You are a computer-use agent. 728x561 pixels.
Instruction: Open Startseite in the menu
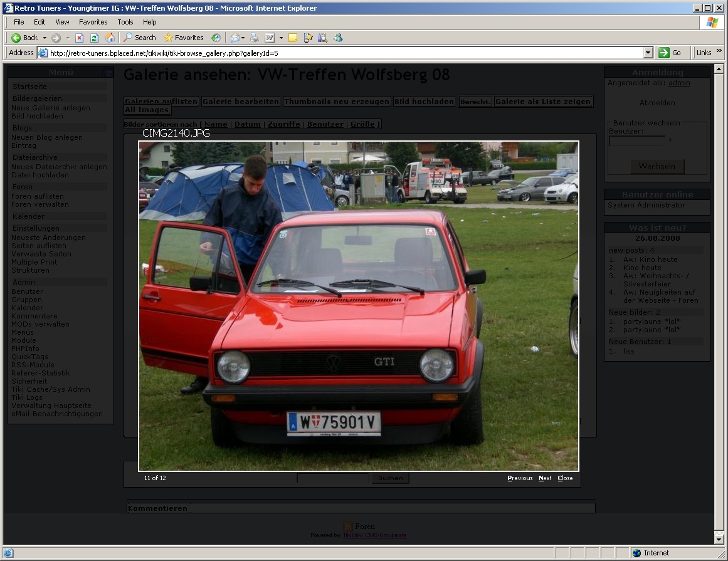pyautogui.click(x=29, y=87)
